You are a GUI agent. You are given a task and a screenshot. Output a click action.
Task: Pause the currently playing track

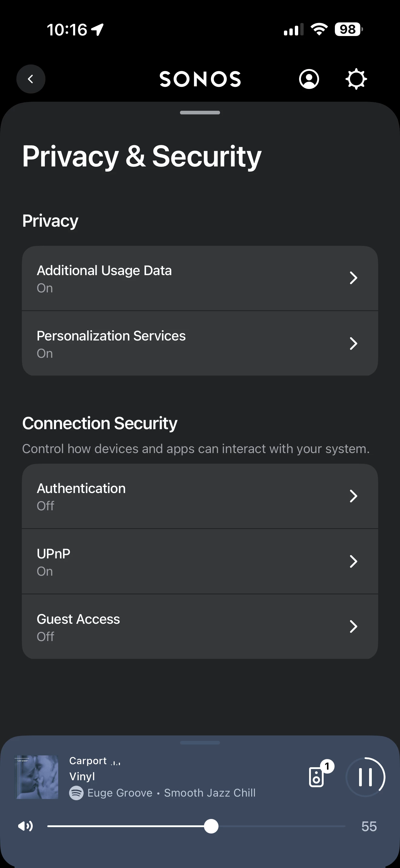point(365,777)
